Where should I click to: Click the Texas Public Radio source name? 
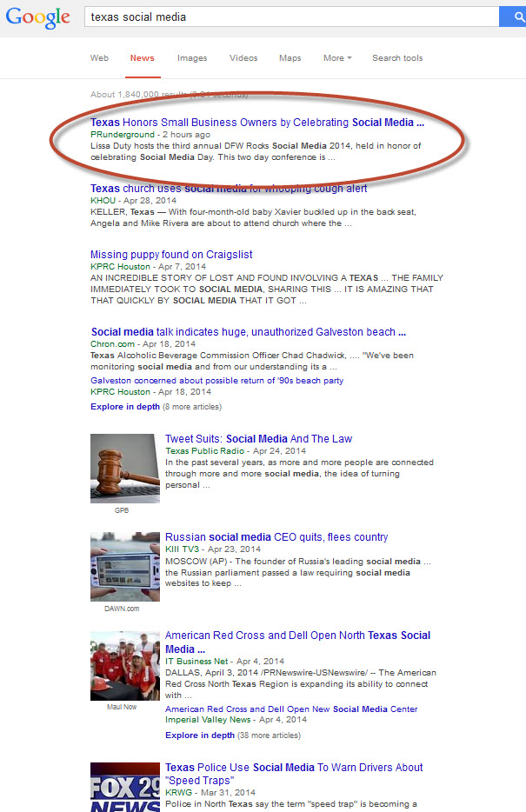point(204,451)
